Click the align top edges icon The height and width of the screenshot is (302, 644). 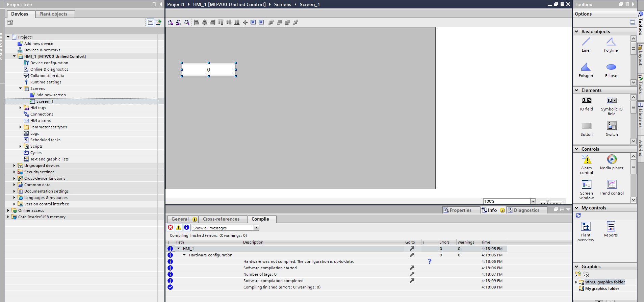click(221, 22)
